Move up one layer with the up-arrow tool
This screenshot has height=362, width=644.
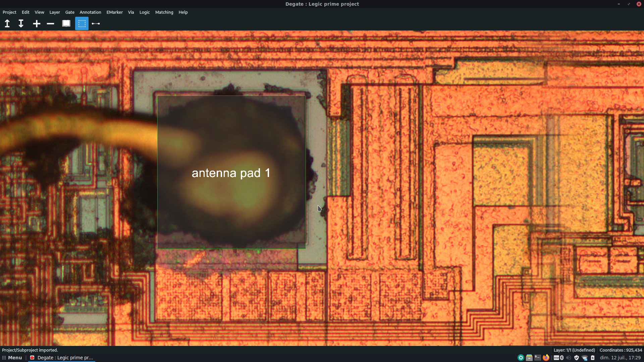point(7,23)
